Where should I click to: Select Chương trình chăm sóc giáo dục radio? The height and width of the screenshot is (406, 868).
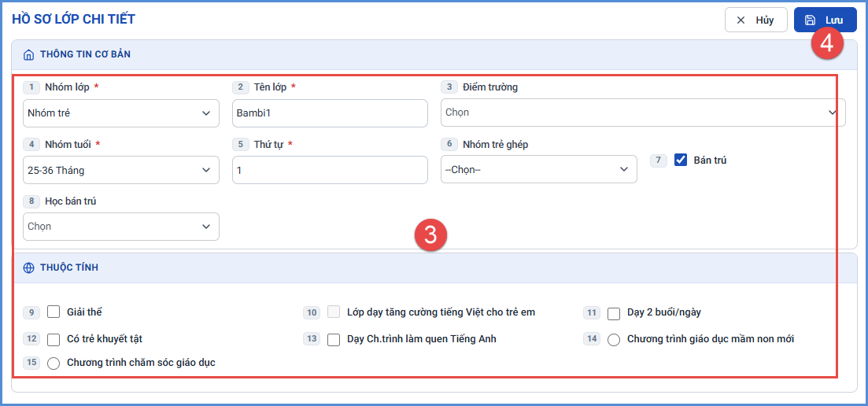[54, 364]
